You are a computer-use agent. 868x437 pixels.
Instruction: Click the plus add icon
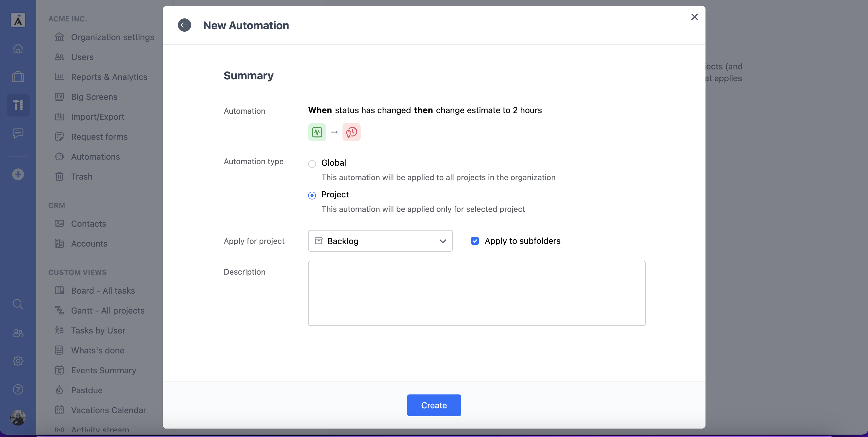pos(18,175)
